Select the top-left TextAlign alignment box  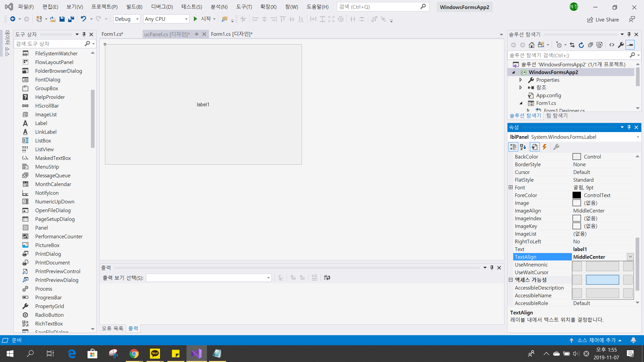tap(577, 266)
